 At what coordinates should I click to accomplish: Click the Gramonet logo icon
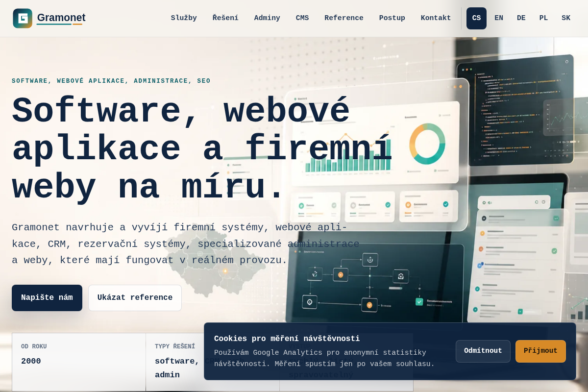pos(23,18)
